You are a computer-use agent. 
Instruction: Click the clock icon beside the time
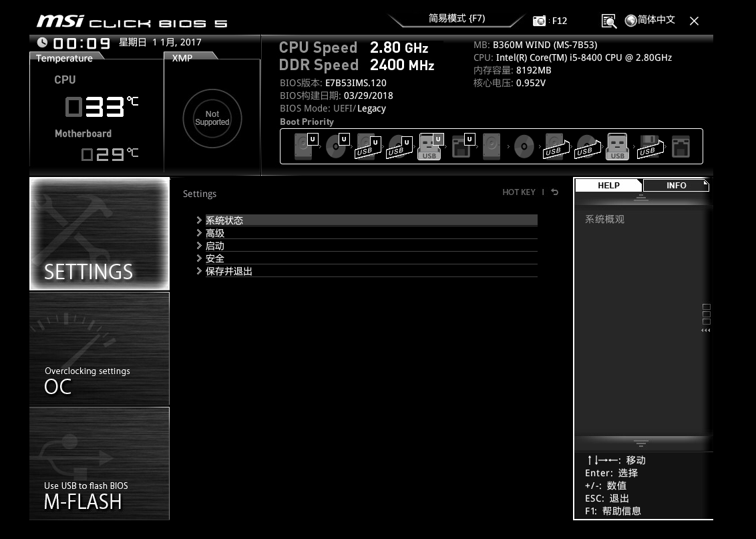[x=43, y=43]
